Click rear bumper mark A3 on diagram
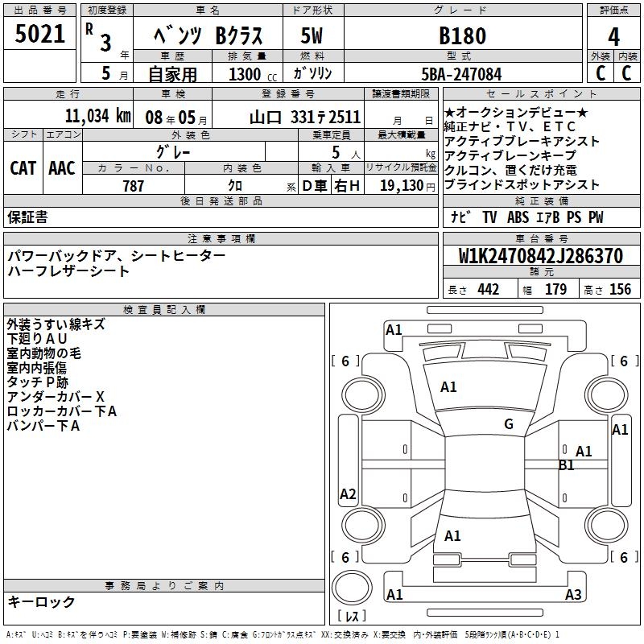The width and height of the screenshot is (644, 644). pos(573,595)
